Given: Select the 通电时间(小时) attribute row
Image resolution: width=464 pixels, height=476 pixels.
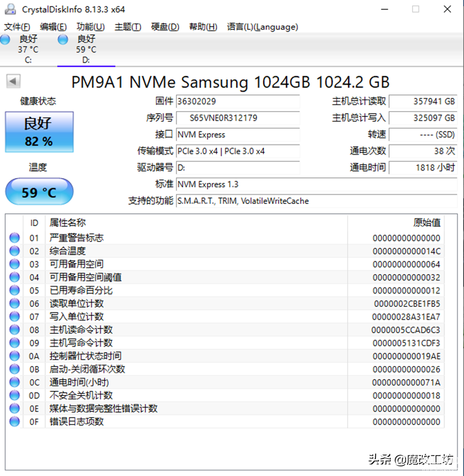Looking at the screenshot, I should 225,382.
